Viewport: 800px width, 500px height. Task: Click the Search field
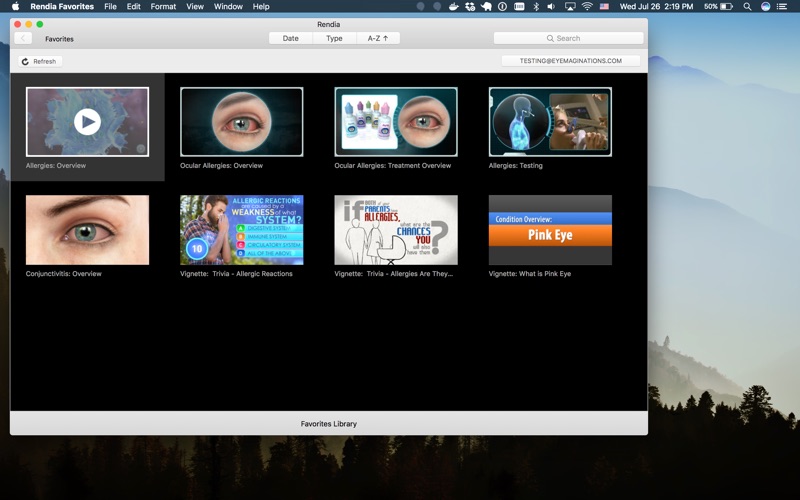(568, 38)
